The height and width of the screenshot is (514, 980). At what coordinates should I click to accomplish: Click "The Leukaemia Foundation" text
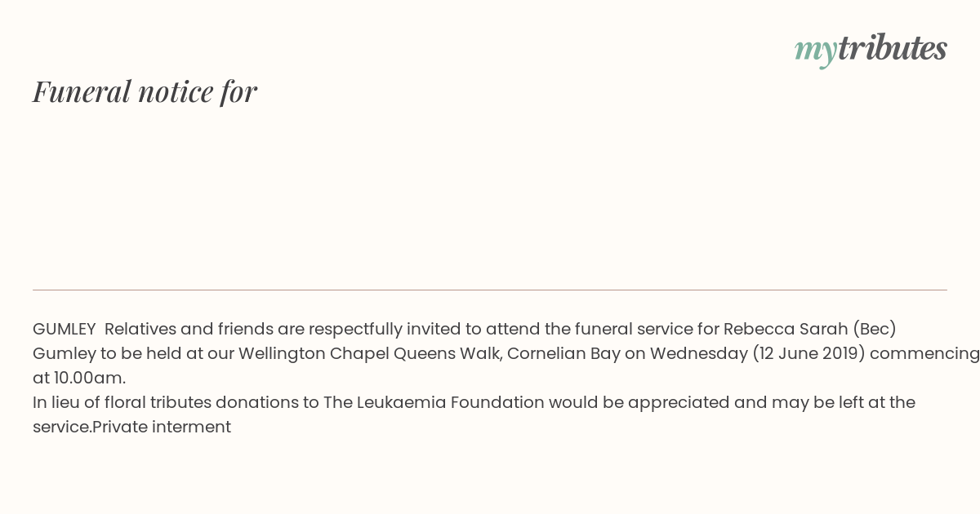point(434,402)
